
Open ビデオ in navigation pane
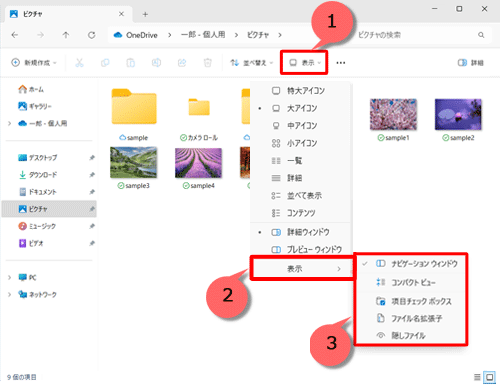click(x=49, y=243)
